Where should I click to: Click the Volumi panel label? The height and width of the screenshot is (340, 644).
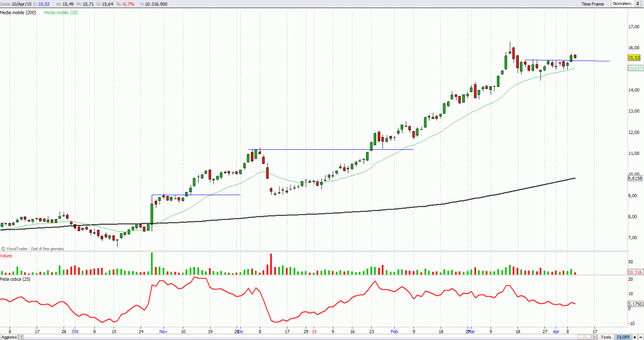[6, 255]
